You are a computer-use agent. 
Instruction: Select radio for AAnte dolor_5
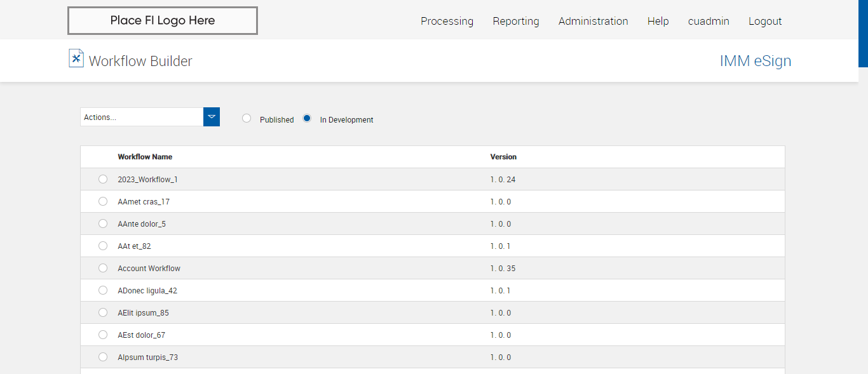[x=103, y=224]
